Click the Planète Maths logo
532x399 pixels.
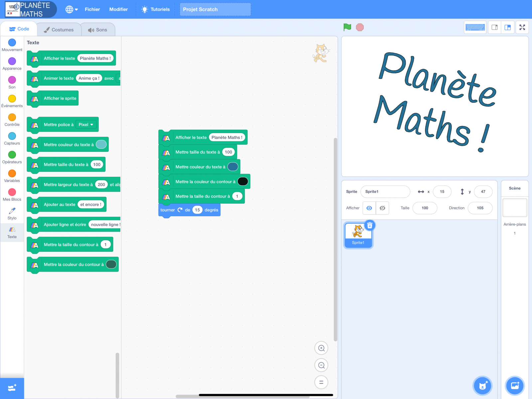(x=31, y=9)
